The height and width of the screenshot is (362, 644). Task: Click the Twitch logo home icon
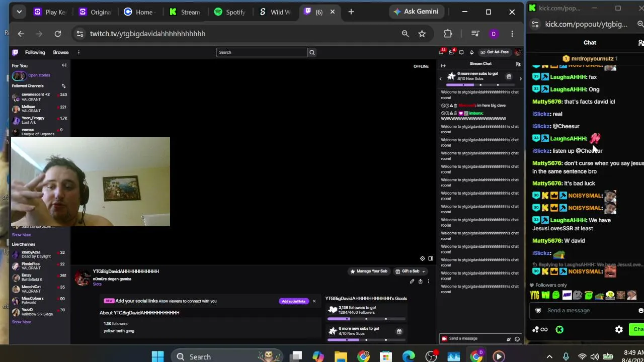[x=15, y=52]
